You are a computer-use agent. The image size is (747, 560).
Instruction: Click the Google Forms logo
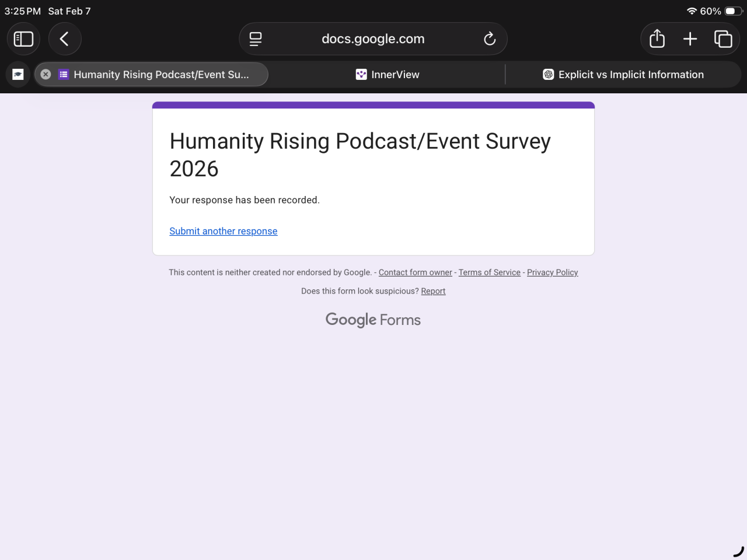(373, 320)
